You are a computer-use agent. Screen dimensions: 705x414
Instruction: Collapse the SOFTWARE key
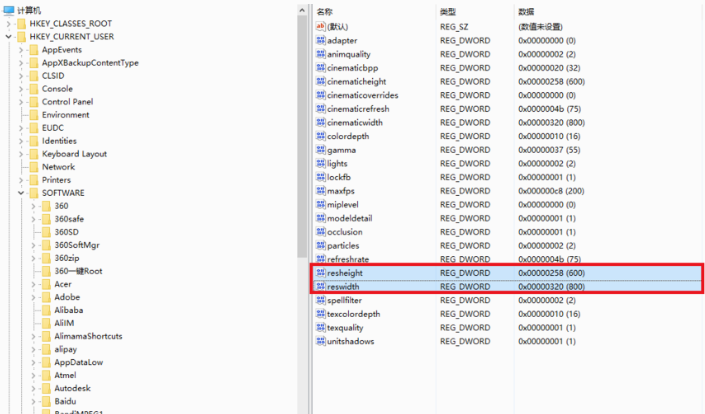(x=21, y=193)
